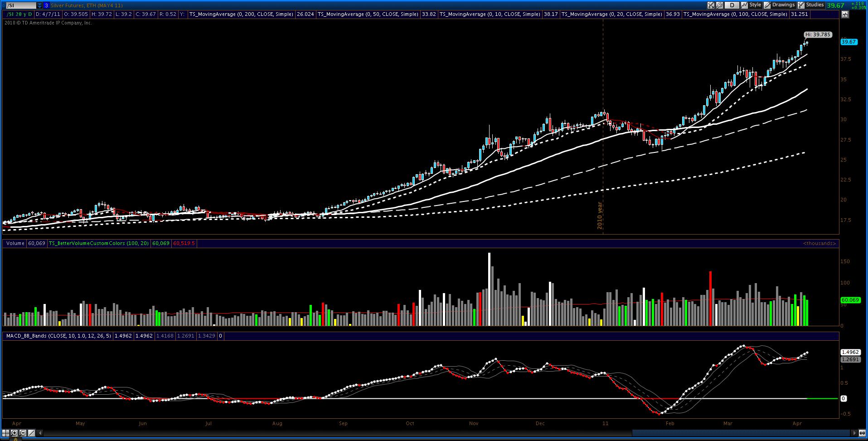This screenshot has width=868, height=441.
Task: Click the scroll-right arrow on the time axis
Action: (x=854, y=433)
